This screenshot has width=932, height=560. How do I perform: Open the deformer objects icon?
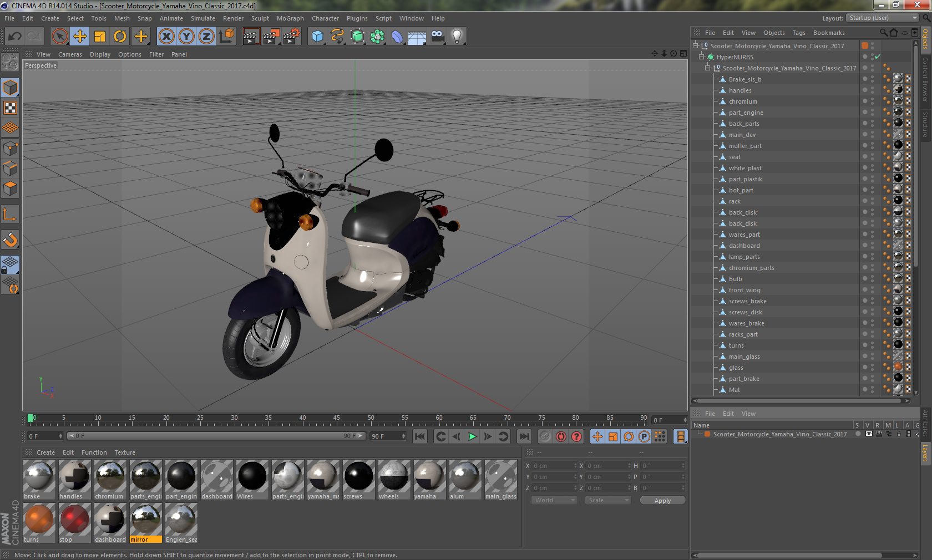(x=397, y=37)
